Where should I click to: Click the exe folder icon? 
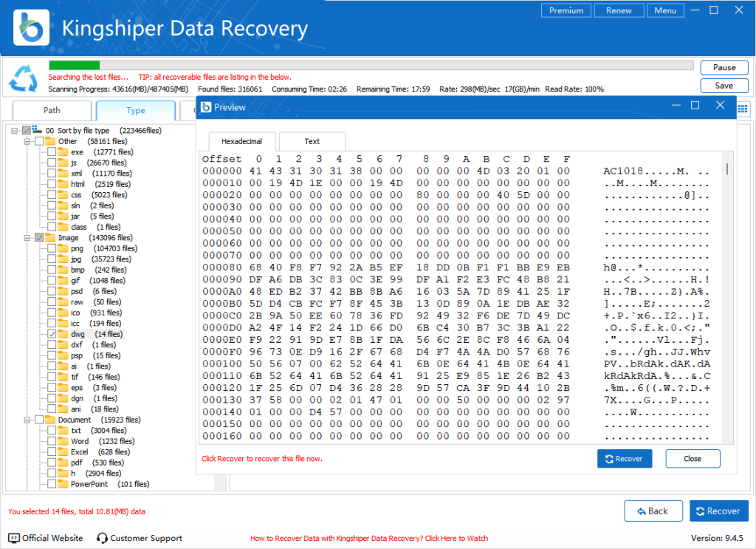[63, 152]
